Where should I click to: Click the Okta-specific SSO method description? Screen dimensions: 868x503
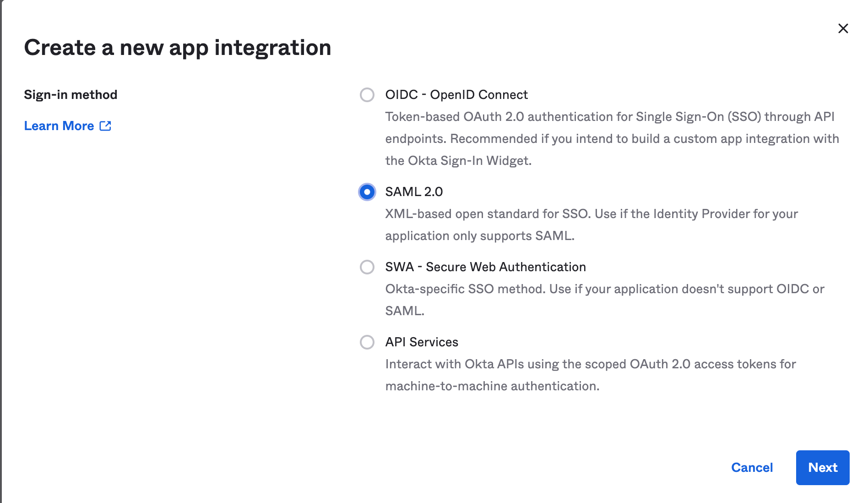(604, 290)
